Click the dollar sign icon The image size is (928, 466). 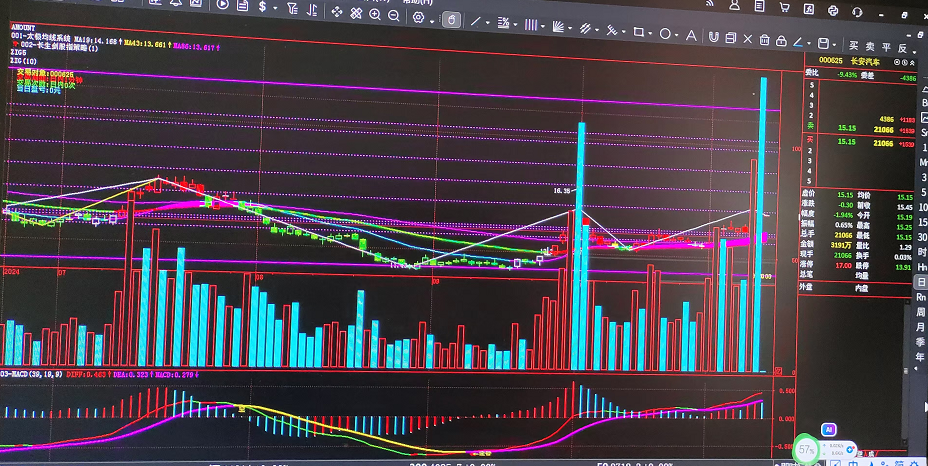point(262,7)
